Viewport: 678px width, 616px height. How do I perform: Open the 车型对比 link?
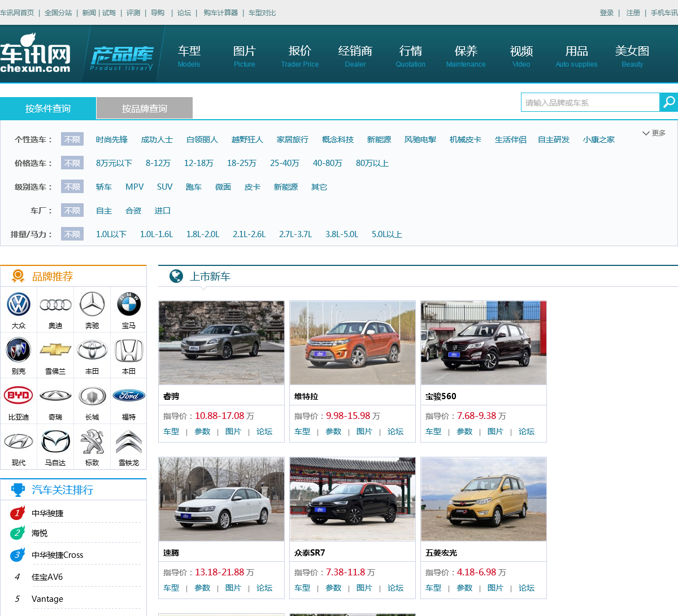pyautogui.click(x=262, y=12)
